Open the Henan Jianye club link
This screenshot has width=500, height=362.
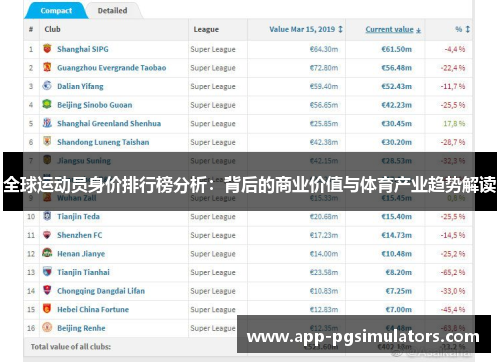[x=81, y=254]
